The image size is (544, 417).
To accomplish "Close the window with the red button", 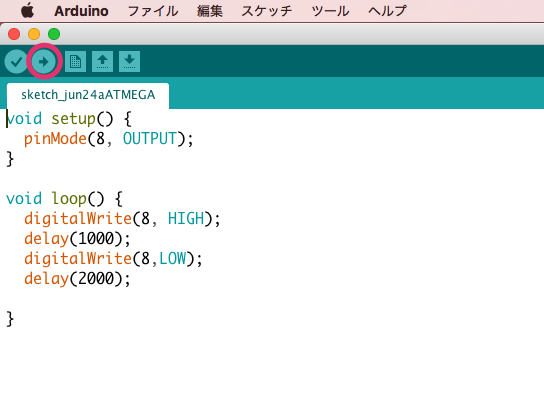I will (14, 34).
